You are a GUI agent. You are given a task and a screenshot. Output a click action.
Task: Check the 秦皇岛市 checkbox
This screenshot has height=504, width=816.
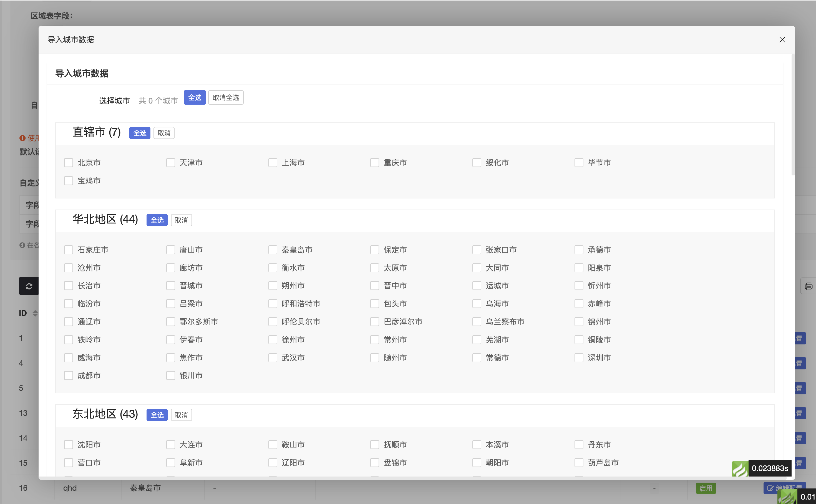point(273,250)
